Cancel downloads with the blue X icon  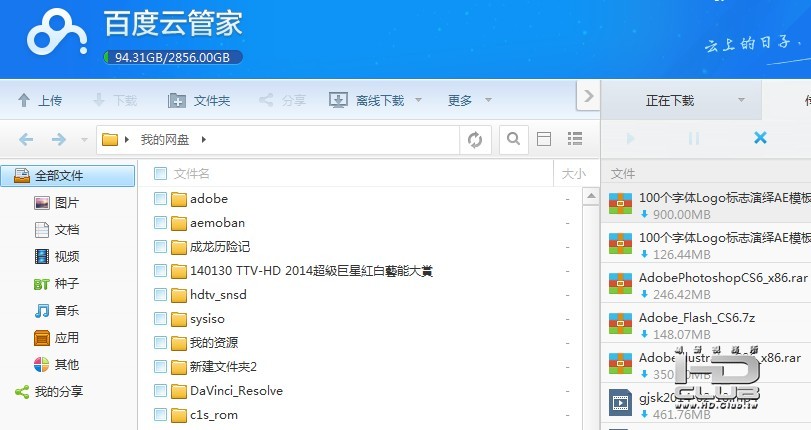pos(760,138)
